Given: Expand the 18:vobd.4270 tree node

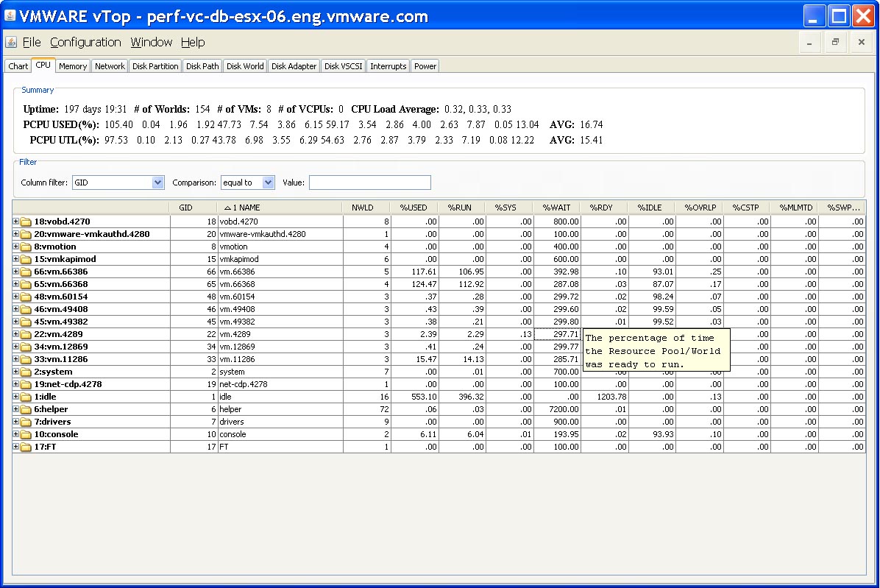Looking at the screenshot, I should [x=16, y=221].
